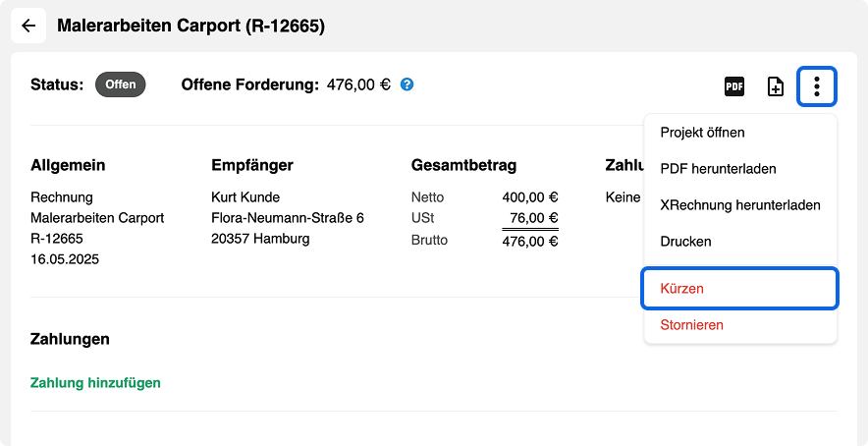Select recipient name Kurt Kunde
The image size is (868, 446).
pos(245,197)
